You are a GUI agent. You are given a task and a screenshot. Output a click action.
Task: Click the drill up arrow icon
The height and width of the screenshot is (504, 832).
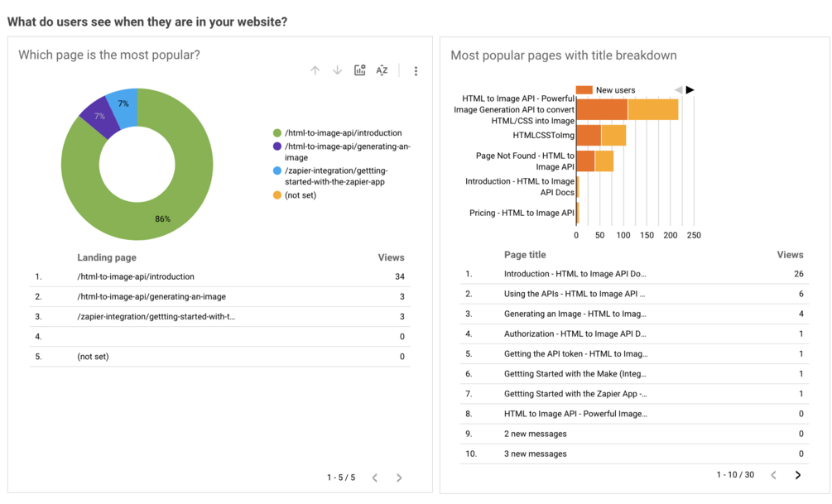tap(315, 71)
